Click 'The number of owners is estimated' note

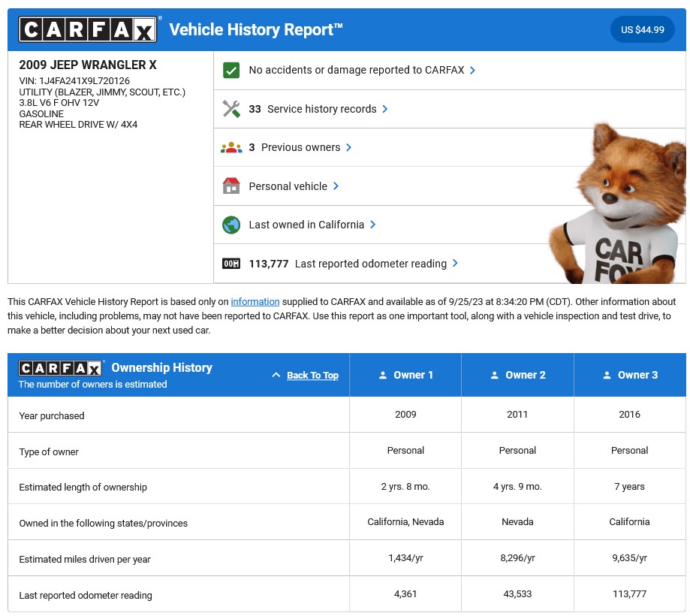92,385
